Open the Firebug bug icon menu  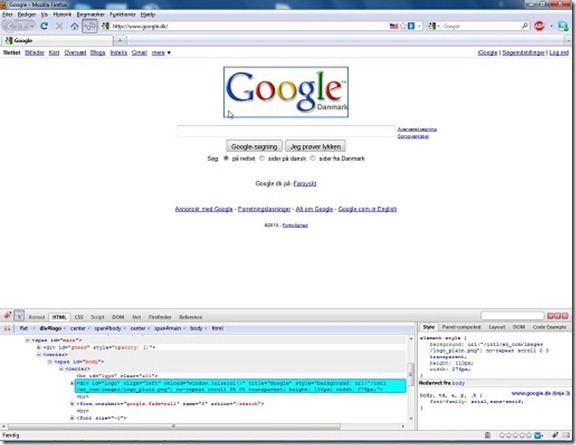pos(7,315)
